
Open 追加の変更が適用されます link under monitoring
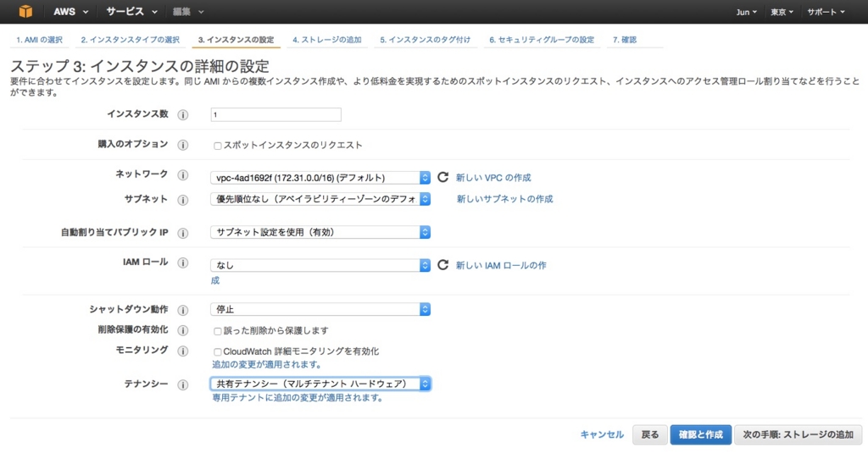(x=267, y=364)
